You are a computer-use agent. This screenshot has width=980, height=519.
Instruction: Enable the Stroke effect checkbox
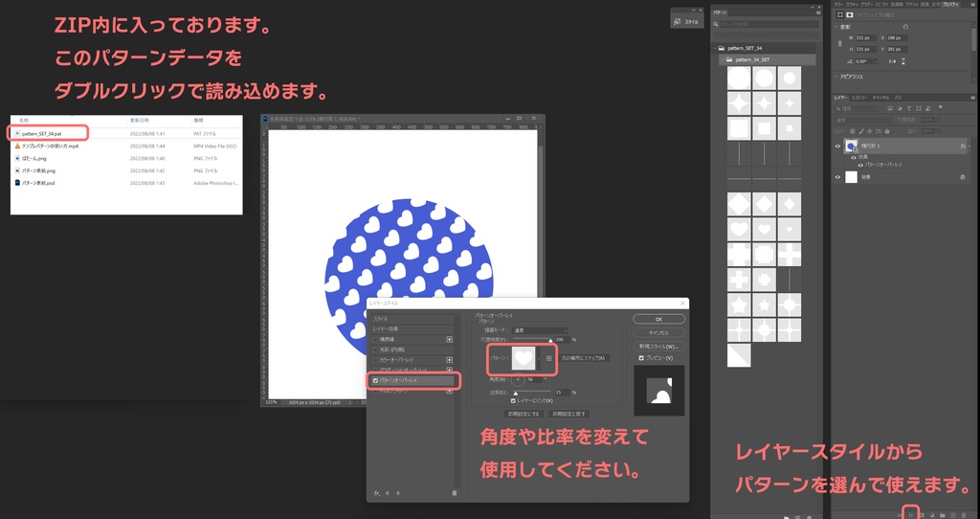[375, 340]
